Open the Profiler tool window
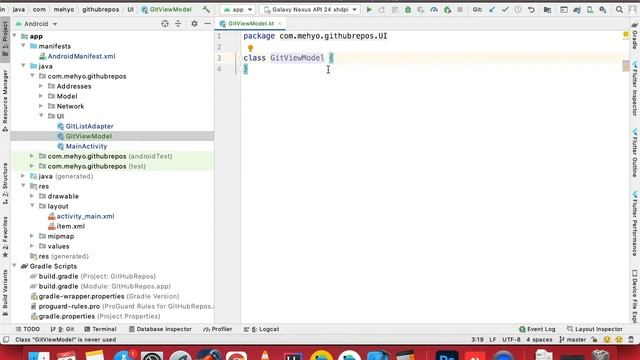The height and width of the screenshot is (360, 640). tap(218, 329)
